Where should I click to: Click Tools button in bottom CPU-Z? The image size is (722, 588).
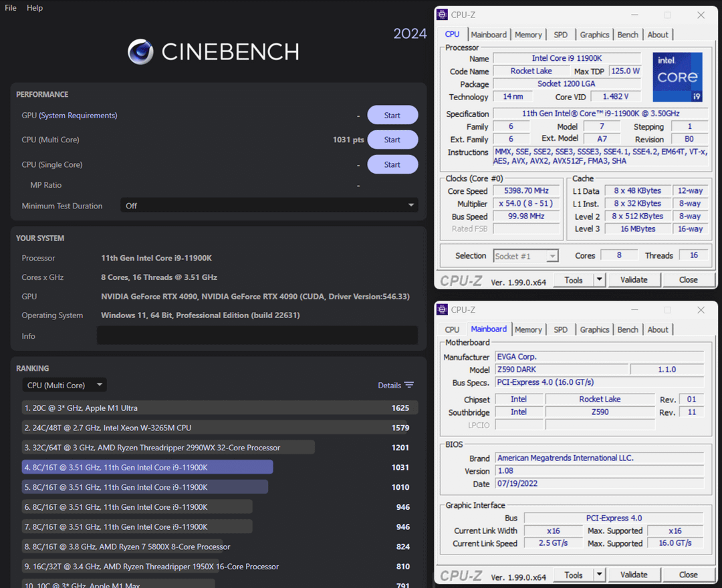[x=574, y=575]
